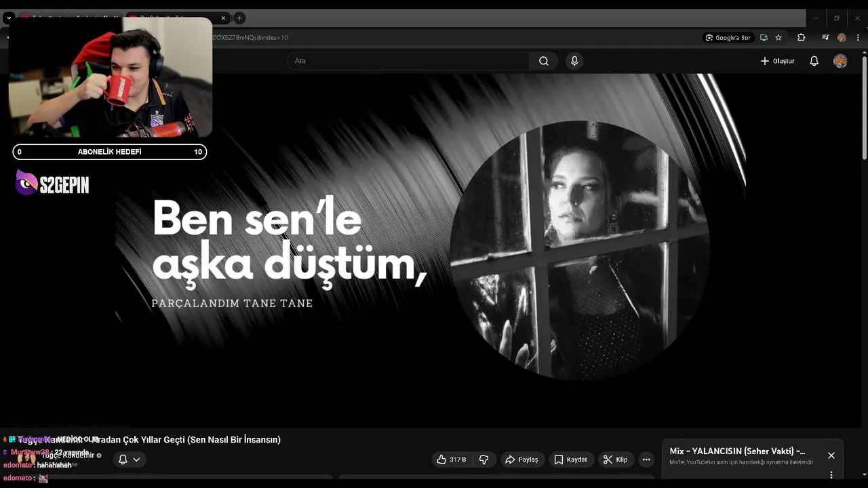Viewport: 868px width, 488px height.
Task: Click the Paylaş share button
Action: point(522,460)
